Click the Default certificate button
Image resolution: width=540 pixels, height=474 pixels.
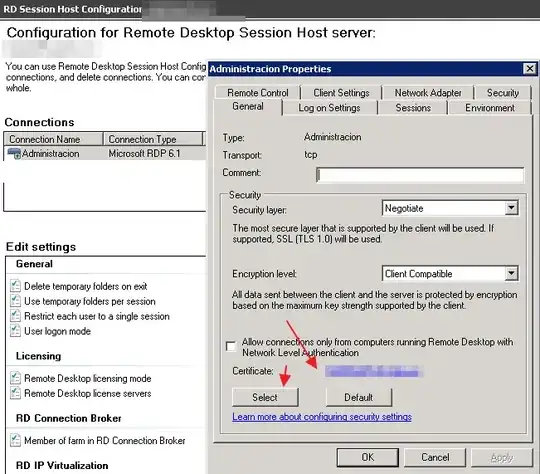359,397
